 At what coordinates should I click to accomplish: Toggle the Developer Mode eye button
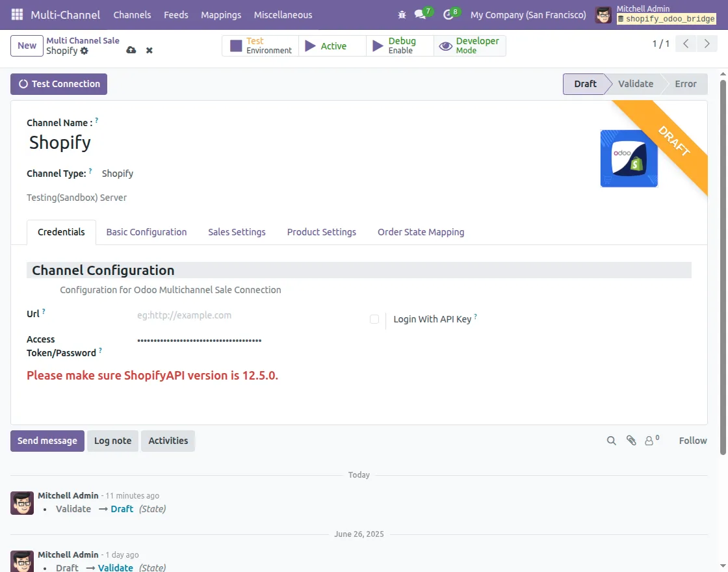pos(469,45)
